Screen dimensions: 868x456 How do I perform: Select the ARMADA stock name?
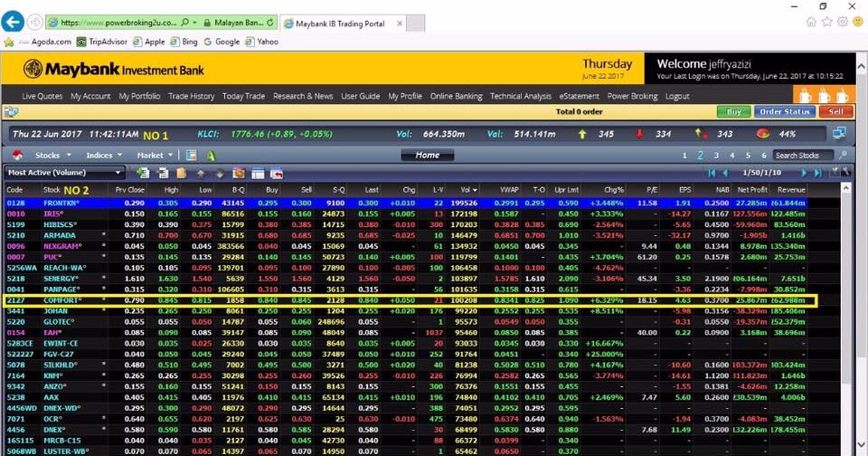coord(60,235)
